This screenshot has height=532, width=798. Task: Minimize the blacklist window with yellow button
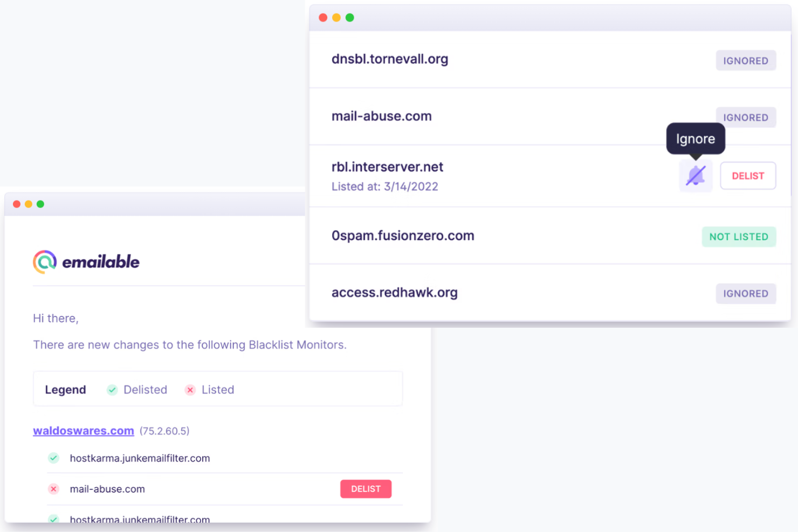pyautogui.click(x=336, y=18)
